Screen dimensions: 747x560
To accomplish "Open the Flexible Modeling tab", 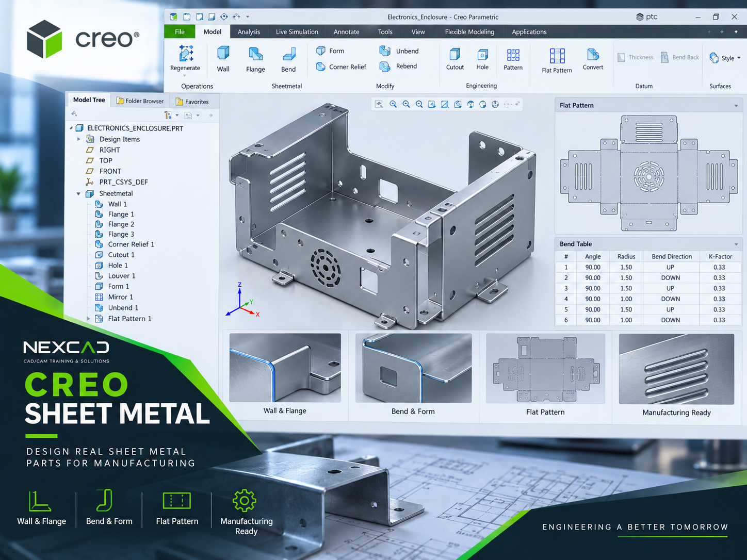I will click(469, 31).
